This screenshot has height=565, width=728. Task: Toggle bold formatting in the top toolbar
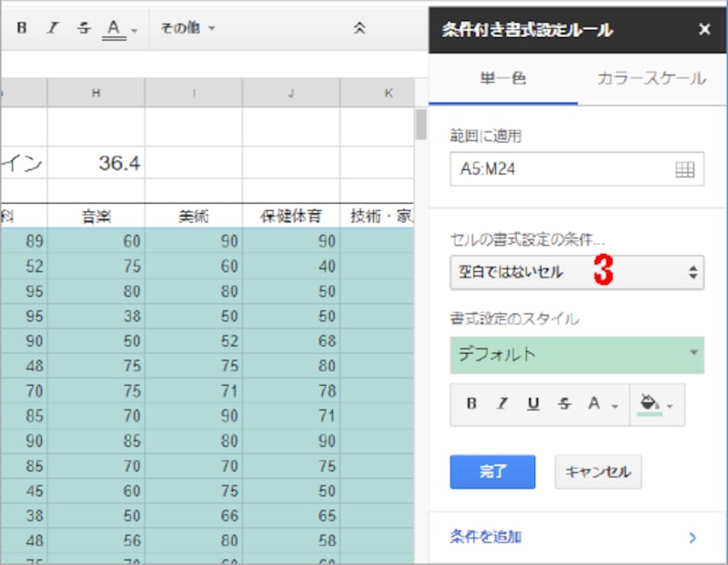pyautogui.click(x=21, y=27)
